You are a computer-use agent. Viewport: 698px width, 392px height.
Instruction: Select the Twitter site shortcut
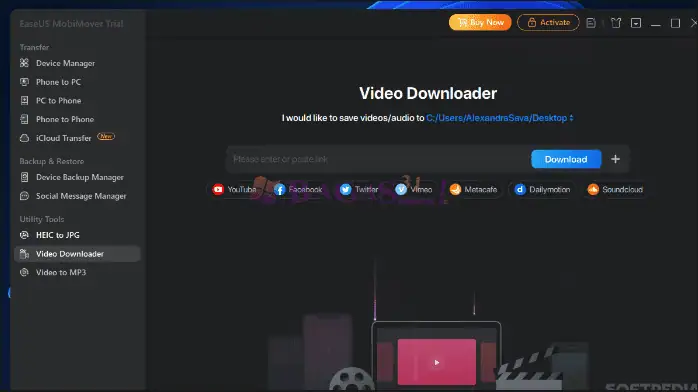coord(359,190)
